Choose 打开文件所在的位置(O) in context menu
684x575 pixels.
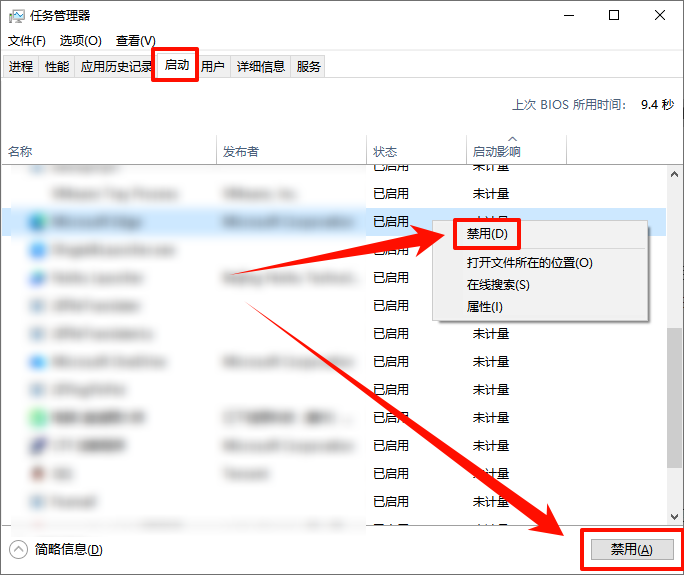(530, 263)
